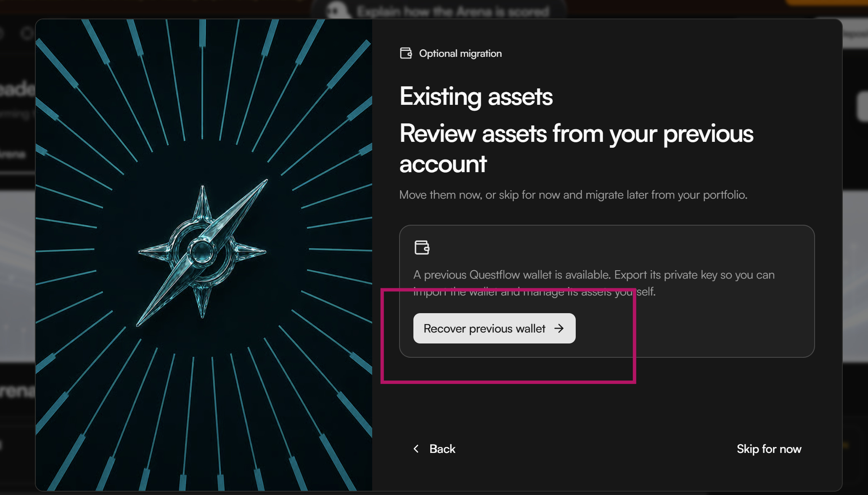The height and width of the screenshot is (495, 868).
Task: Go back using the Back chevron icon
Action: 416,449
